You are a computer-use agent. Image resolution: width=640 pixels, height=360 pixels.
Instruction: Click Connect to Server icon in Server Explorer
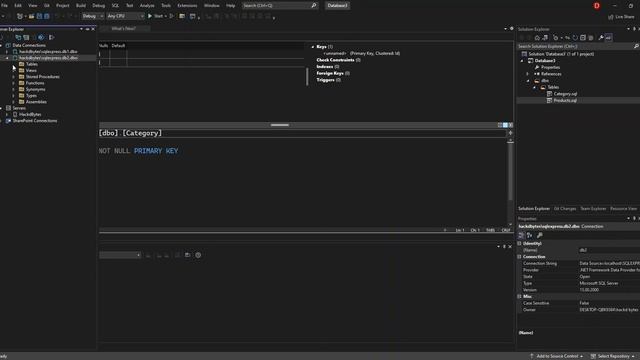click(x=26, y=37)
